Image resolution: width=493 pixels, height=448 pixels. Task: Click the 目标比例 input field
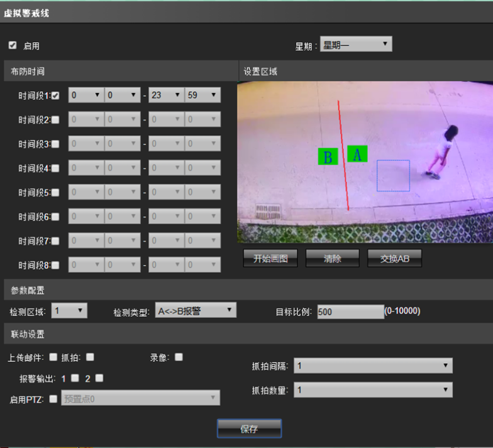click(x=351, y=312)
